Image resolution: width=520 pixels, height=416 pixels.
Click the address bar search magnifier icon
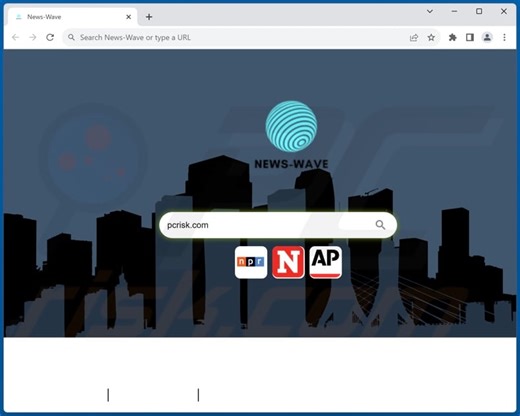(71, 37)
